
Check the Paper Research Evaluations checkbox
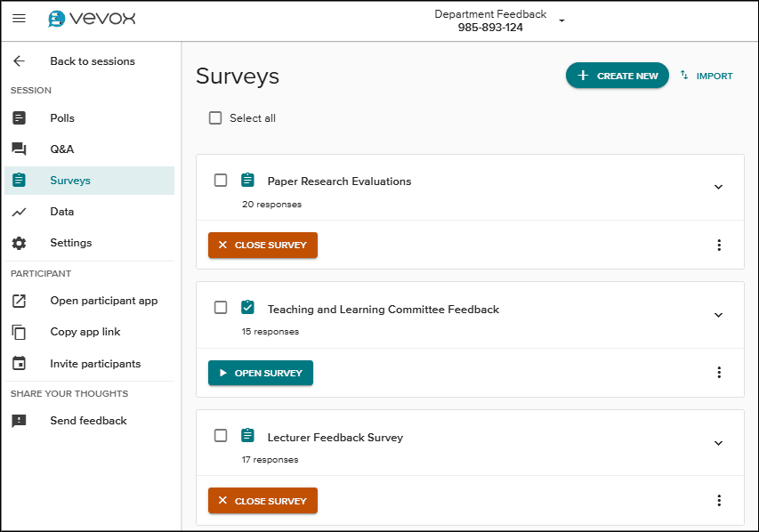click(x=221, y=180)
